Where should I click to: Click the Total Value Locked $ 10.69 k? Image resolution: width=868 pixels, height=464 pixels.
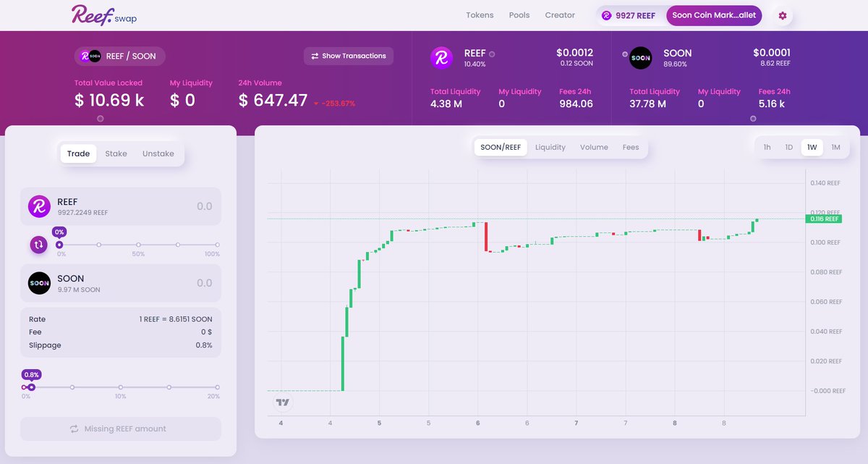click(109, 101)
